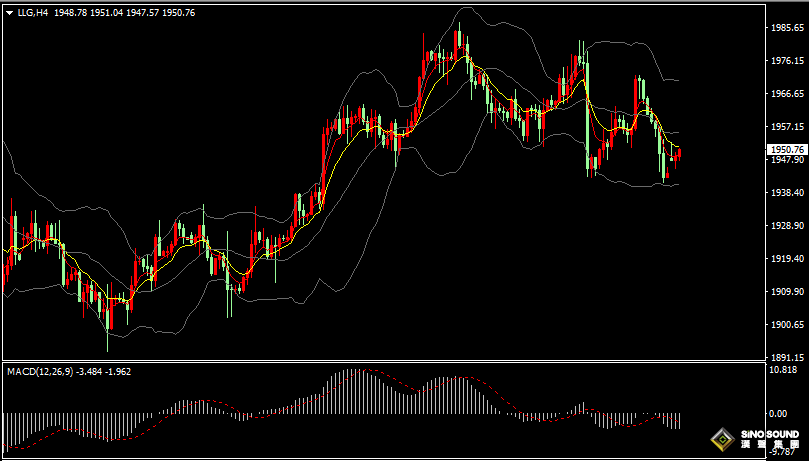This screenshot has height=461, width=809.
Task: Click the MACD 10.818 scale label
Action: pyautogui.click(x=784, y=370)
